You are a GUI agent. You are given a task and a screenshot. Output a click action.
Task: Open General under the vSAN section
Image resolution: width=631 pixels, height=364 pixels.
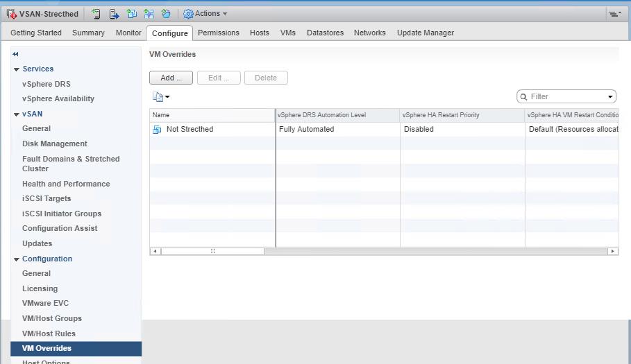pyautogui.click(x=36, y=128)
